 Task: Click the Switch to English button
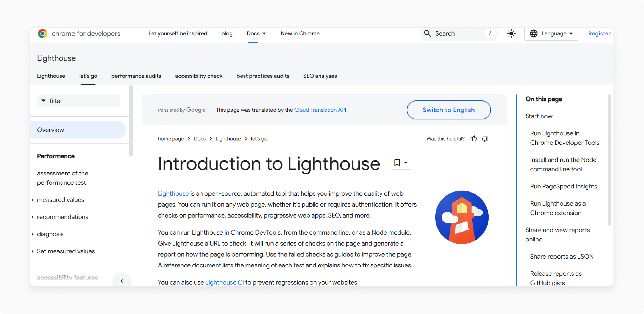click(448, 110)
